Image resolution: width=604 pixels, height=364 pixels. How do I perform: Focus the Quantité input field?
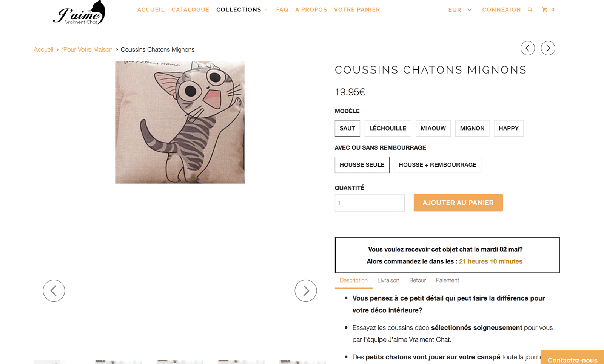(369, 203)
